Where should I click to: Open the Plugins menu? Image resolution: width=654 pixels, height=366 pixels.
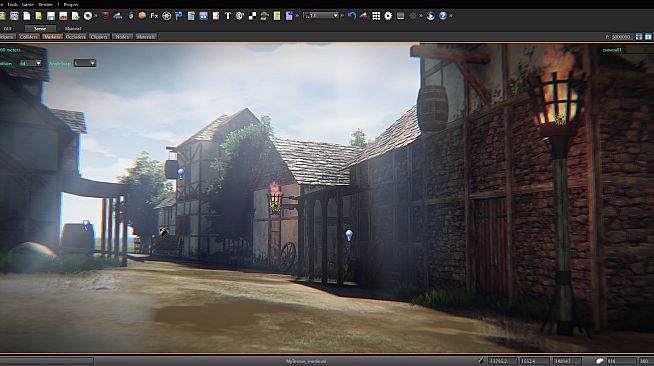click(x=70, y=4)
